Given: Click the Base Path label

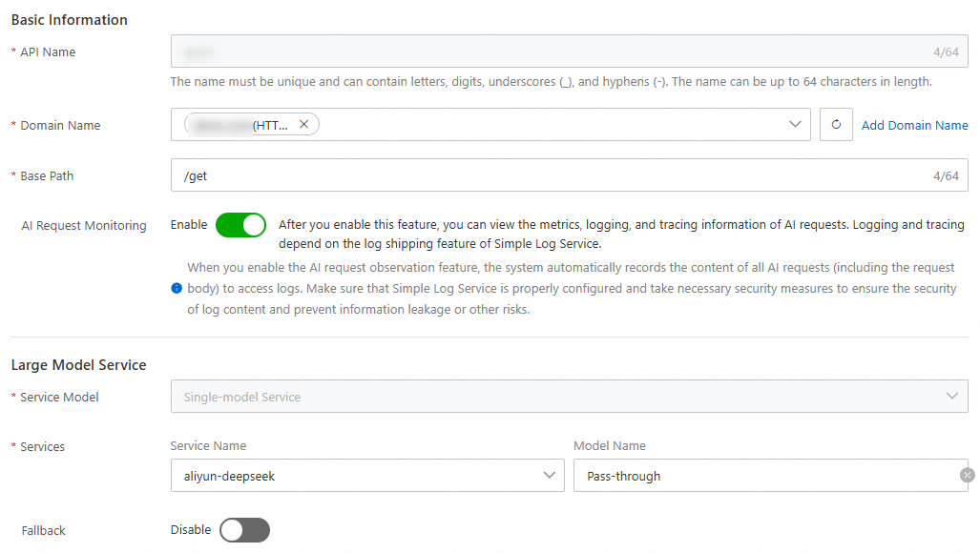Looking at the screenshot, I should (x=47, y=176).
